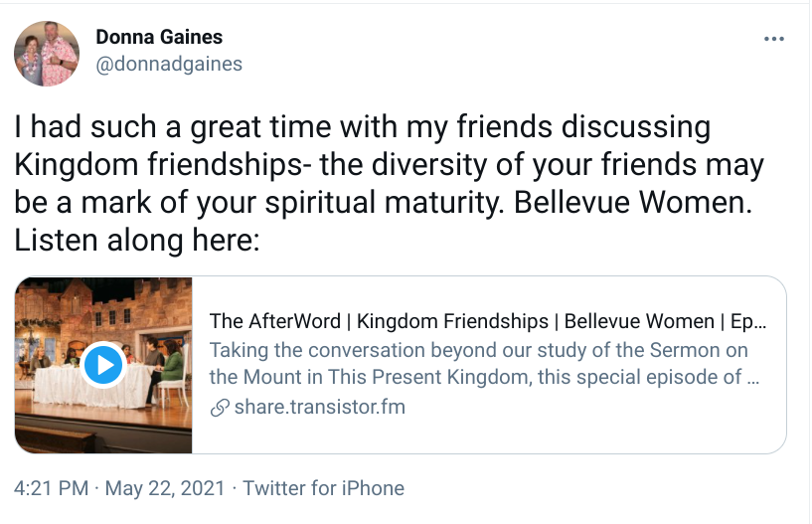Open the Donna Gaines display name link
Screen dimensions: 812x524
click(x=159, y=37)
